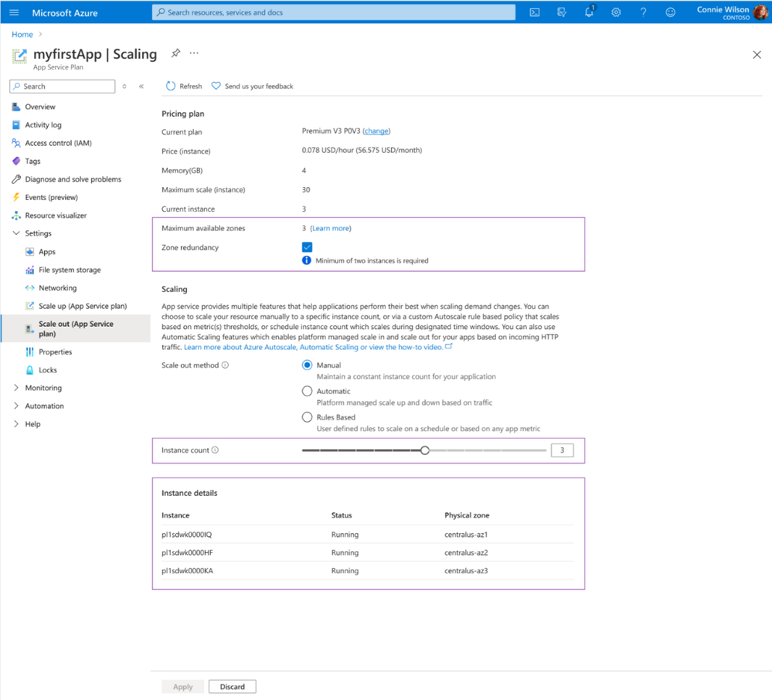Expand the Monitoring section
The height and width of the screenshot is (700, 772).
(x=16, y=388)
